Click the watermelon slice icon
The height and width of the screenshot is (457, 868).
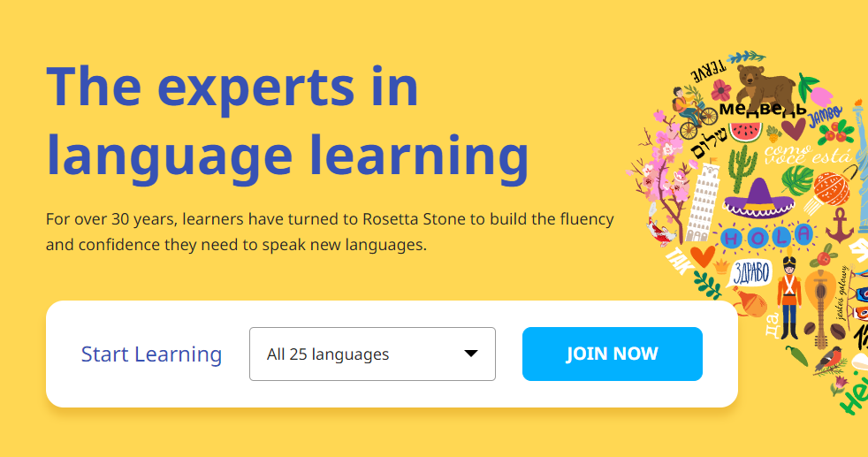click(x=747, y=131)
